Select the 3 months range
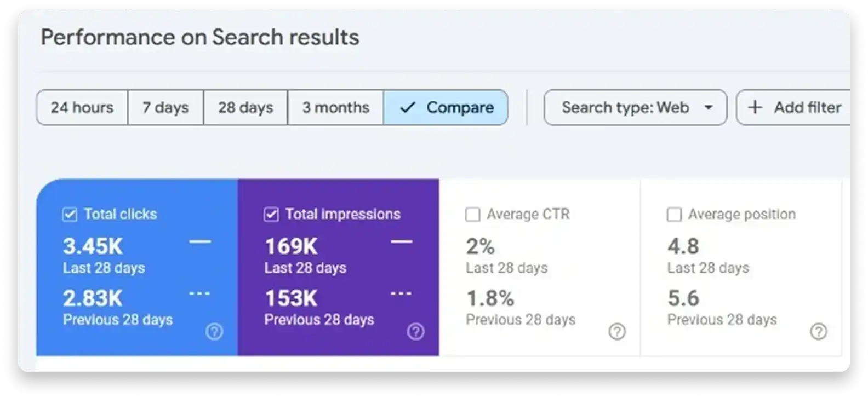Image resolution: width=868 pixels, height=398 pixels. click(336, 107)
